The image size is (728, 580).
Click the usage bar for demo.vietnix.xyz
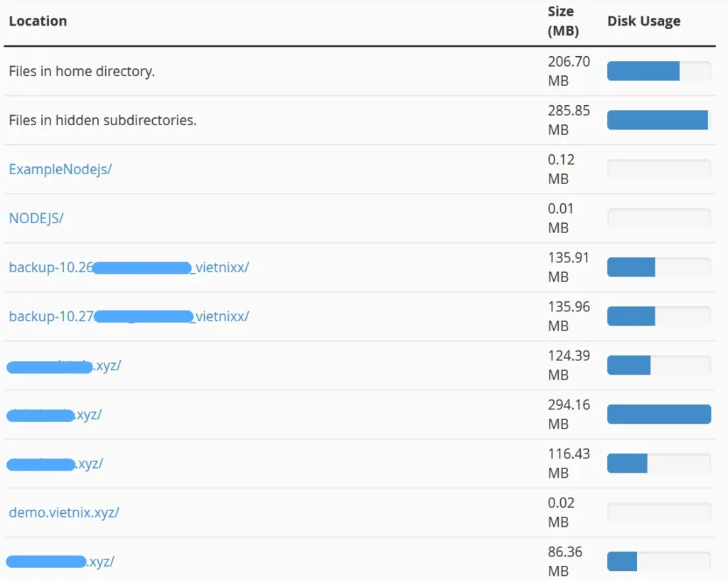click(x=658, y=512)
